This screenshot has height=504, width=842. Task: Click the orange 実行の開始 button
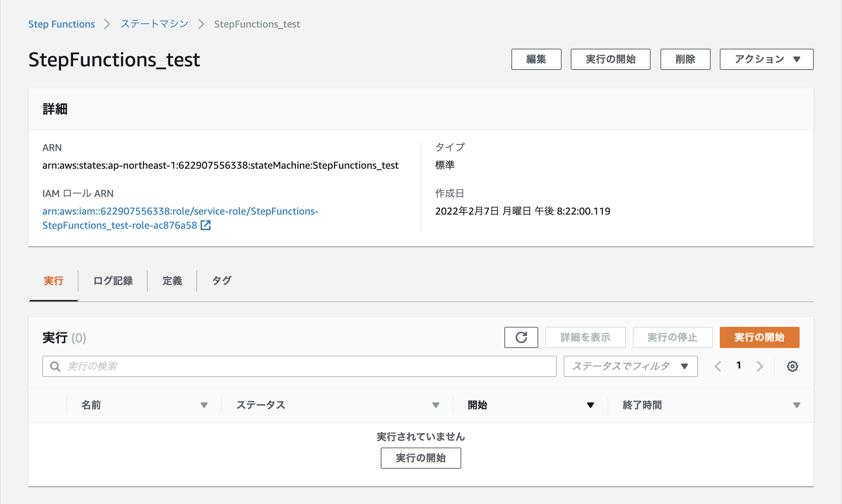[759, 337]
